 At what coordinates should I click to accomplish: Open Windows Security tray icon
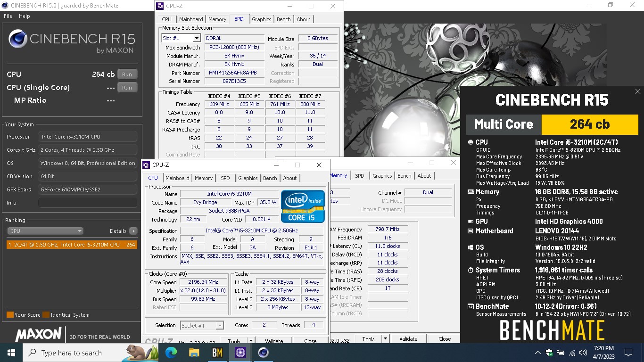click(x=549, y=353)
